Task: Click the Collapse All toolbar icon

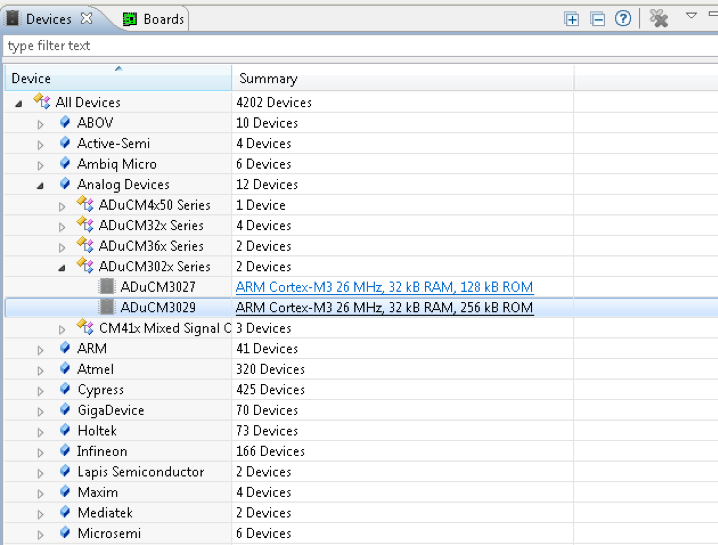Action: [x=597, y=19]
